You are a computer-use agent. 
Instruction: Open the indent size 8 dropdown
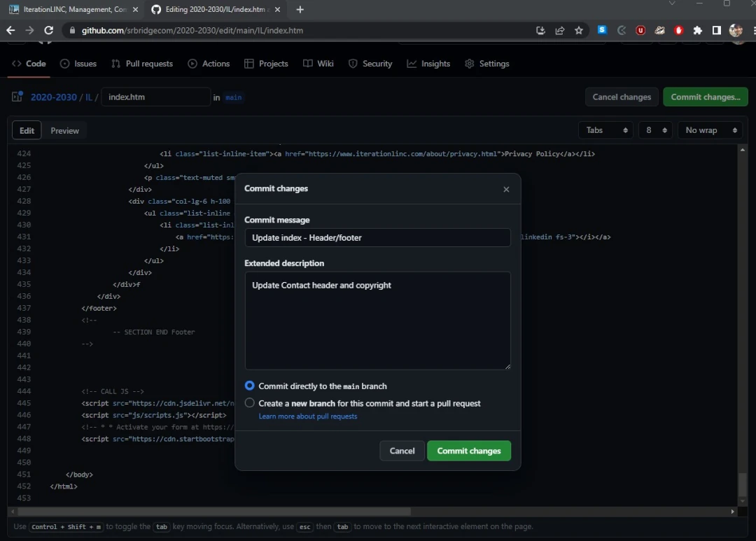pyautogui.click(x=655, y=130)
